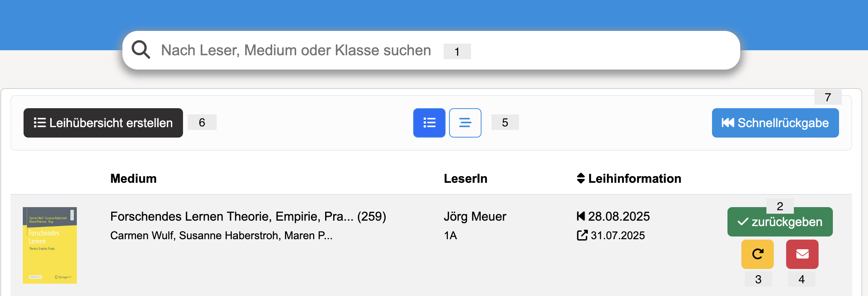
Task: Toggle display to compact view
Action: (465, 122)
